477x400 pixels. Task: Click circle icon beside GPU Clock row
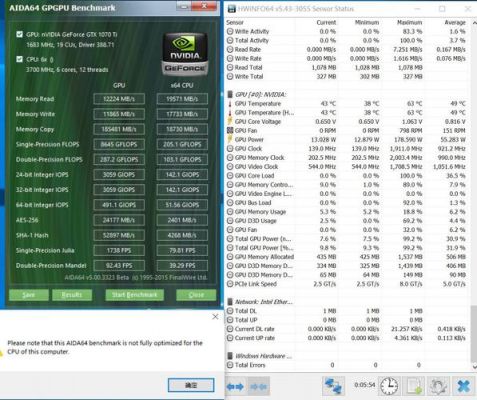(x=230, y=149)
